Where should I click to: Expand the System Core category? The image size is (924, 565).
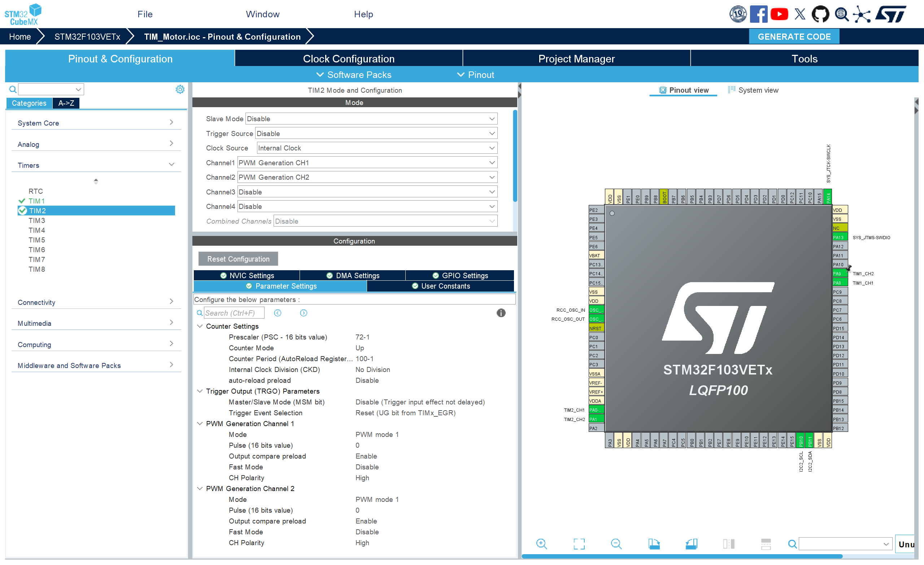[96, 123]
